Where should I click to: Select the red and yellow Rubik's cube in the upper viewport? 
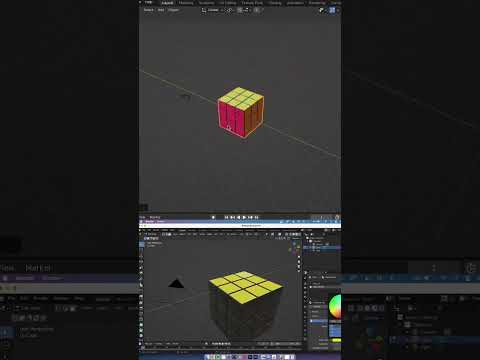[x=241, y=112]
